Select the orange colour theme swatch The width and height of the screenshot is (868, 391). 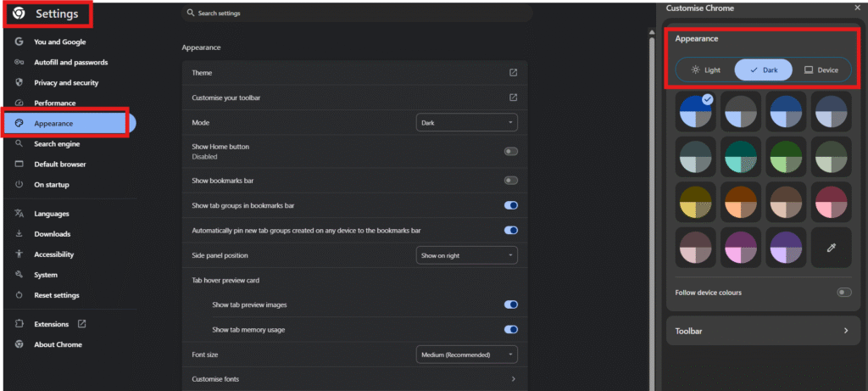[741, 202]
